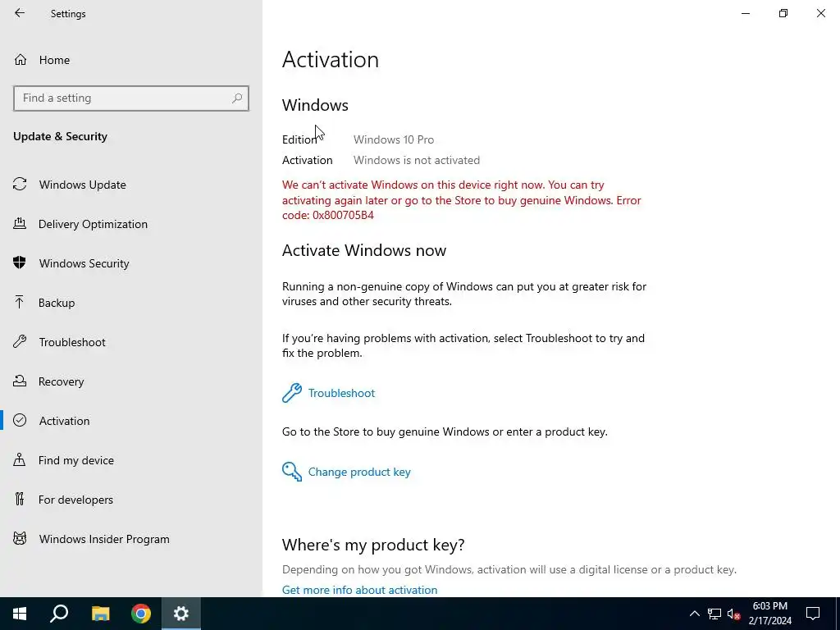The height and width of the screenshot is (630, 840).
Task: Click the blue wrench icon beside Troubleshoot link
Action: (292, 393)
